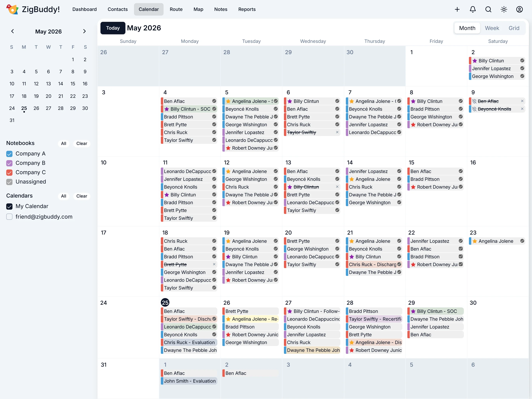Image resolution: width=532 pixels, height=399 pixels.
Task: Click the red star on Robert Downey Junior, May 26
Action: tap(228, 335)
